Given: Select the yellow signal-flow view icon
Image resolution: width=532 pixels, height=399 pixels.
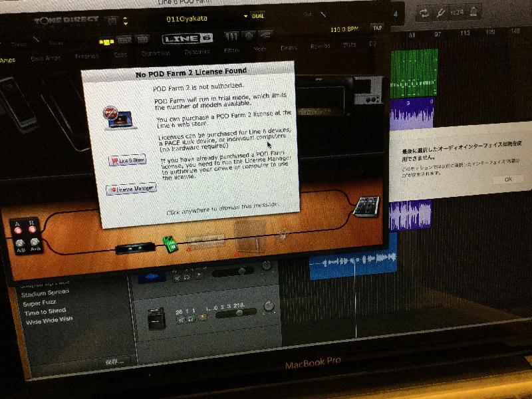Looking at the screenshot, I should coord(106,42).
